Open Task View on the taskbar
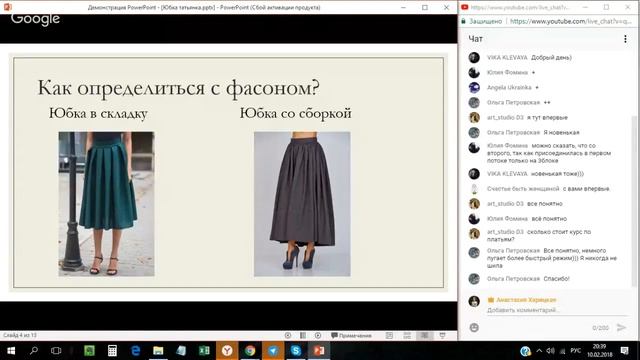 point(56,351)
